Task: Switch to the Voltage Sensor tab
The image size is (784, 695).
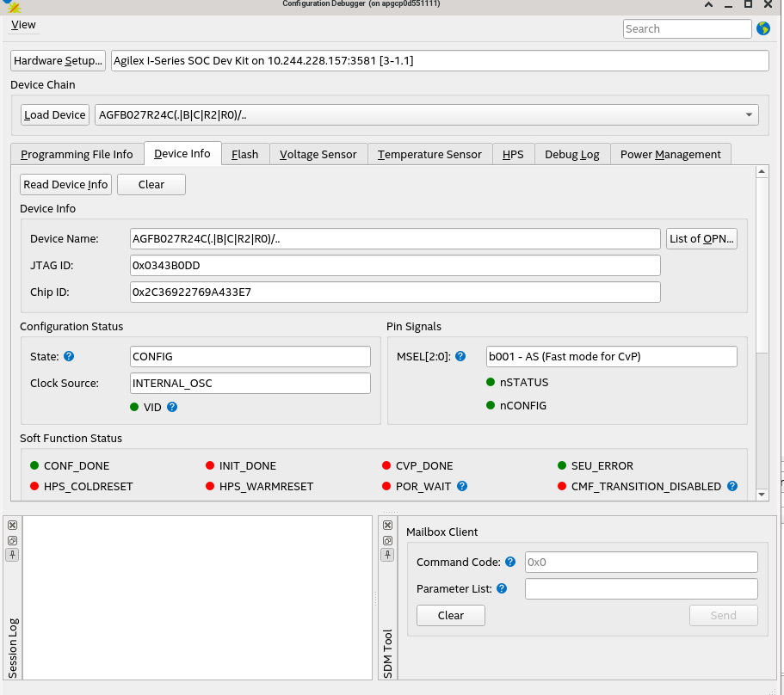Action: 318,154
